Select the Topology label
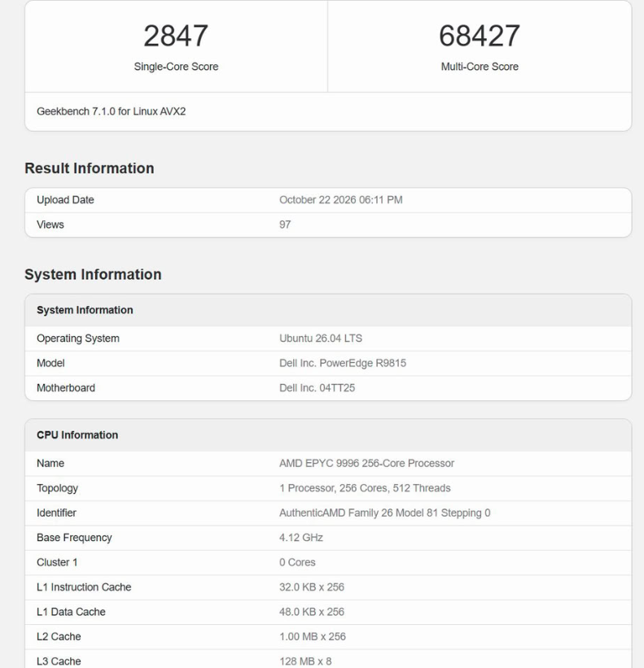Viewport: 644px width, 668px height. 57,488
